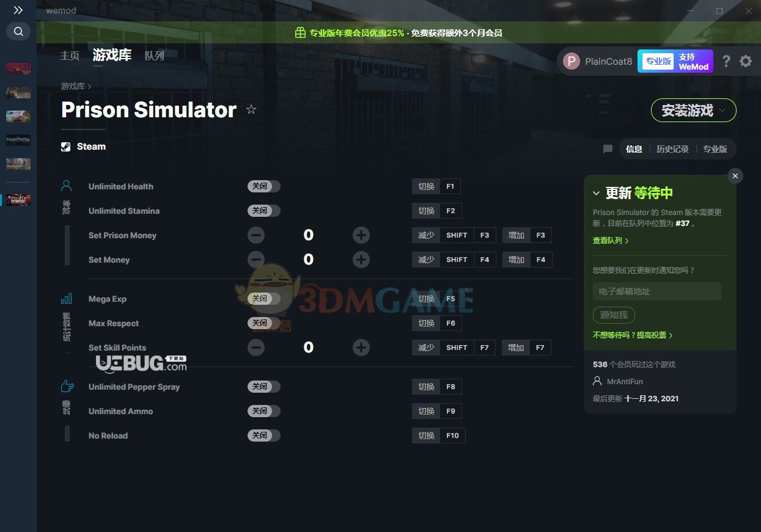
Task: Switch to the 游戏库 library tab
Action: click(112, 55)
